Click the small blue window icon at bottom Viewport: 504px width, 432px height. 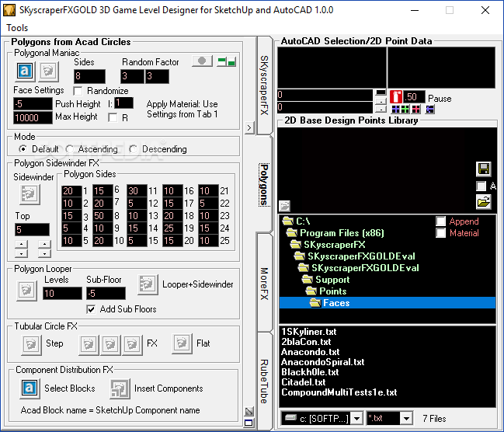click(x=249, y=423)
